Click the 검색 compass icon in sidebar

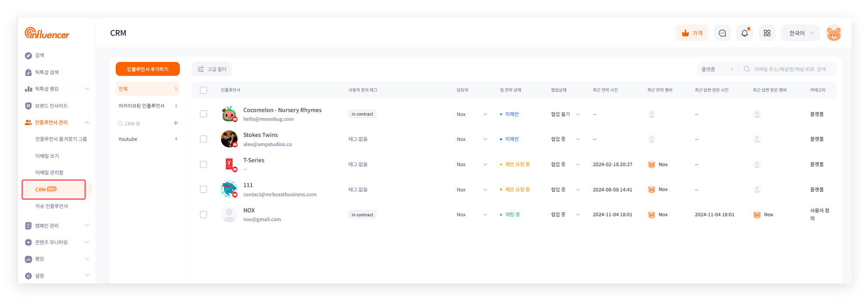coord(28,55)
